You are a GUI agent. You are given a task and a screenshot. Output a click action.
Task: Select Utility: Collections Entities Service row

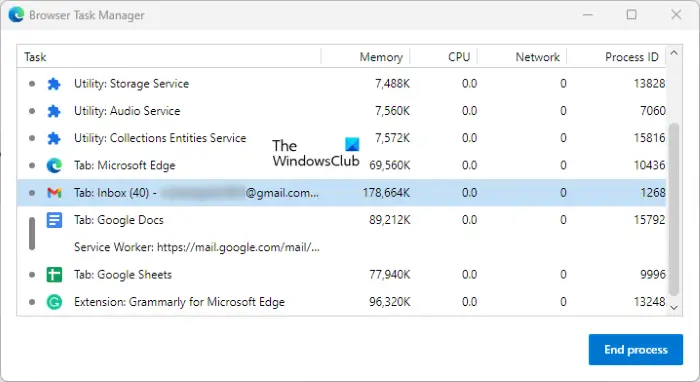pos(342,138)
